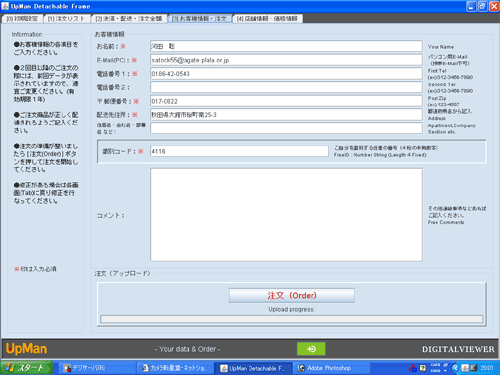The image size is (500, 375).
Task: Click the green arrow next-step button
Action: pyautogui.click(x=311, y=349)
